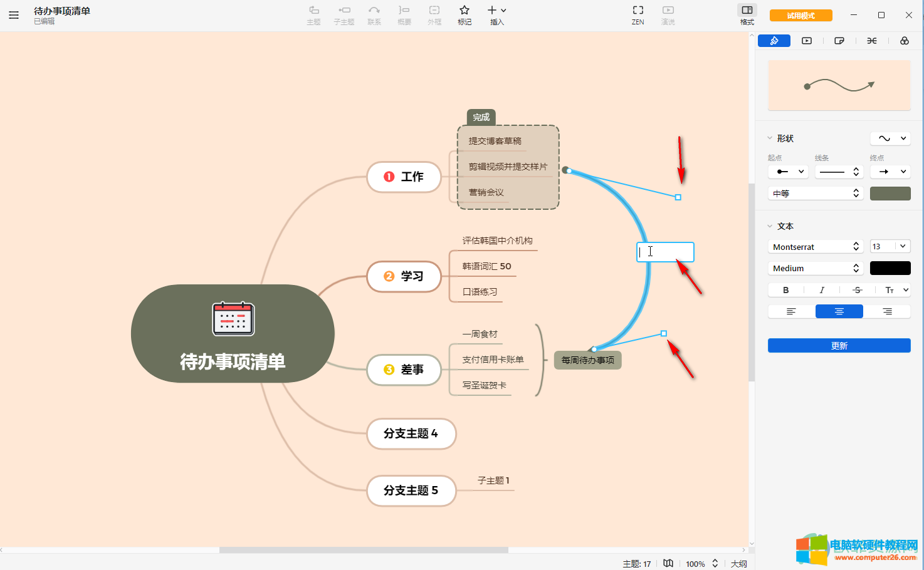This screenshot has width=924, height=570.
Task: Collapse the 文本 text section
Action: click(770, 226)
